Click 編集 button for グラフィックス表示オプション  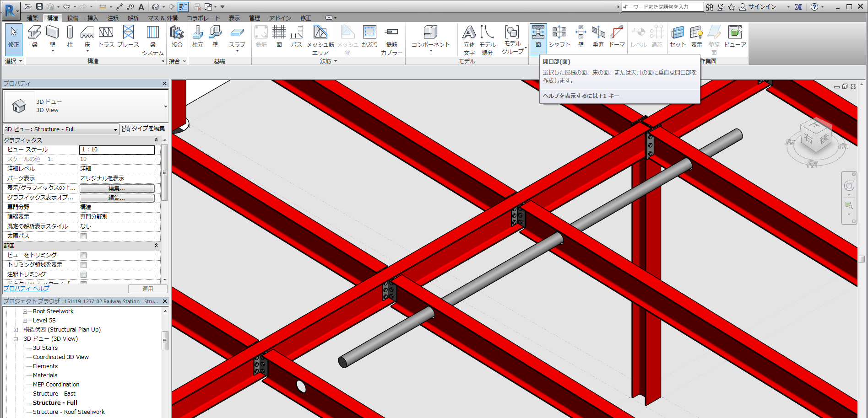117,198
